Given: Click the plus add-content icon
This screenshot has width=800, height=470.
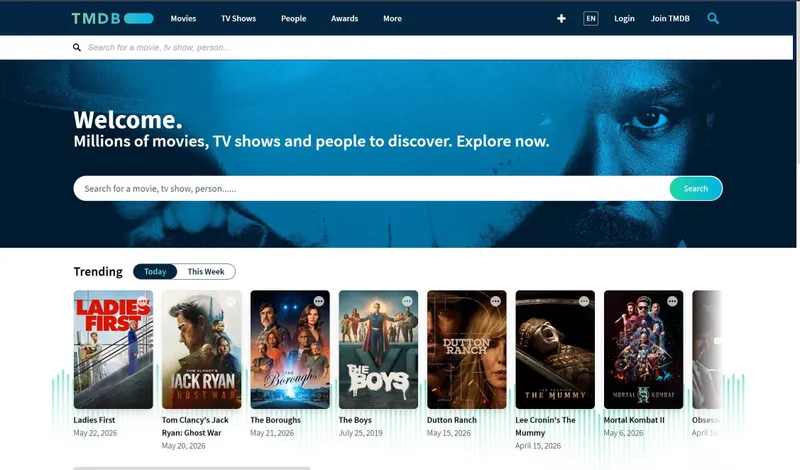Looking at the screenshot, I should point(561,18).
